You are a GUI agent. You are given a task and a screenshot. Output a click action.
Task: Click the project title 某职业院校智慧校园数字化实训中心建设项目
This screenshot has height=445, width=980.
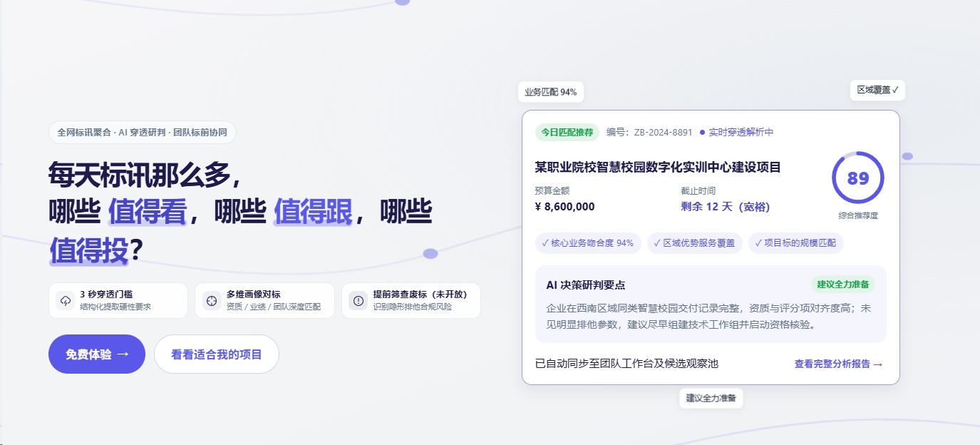click(x=658, y=168)
